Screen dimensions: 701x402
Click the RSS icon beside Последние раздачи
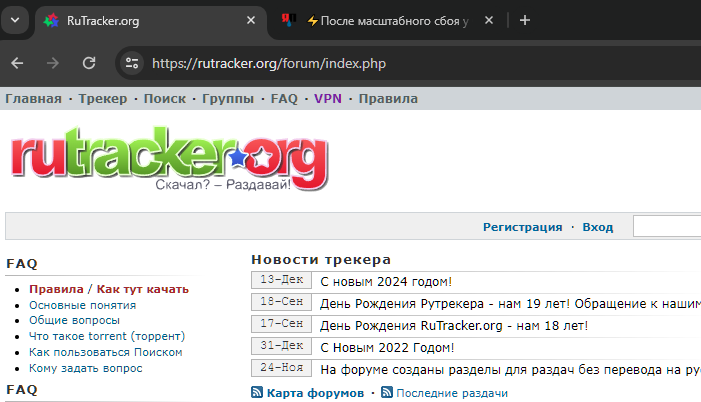click(387, 392)
